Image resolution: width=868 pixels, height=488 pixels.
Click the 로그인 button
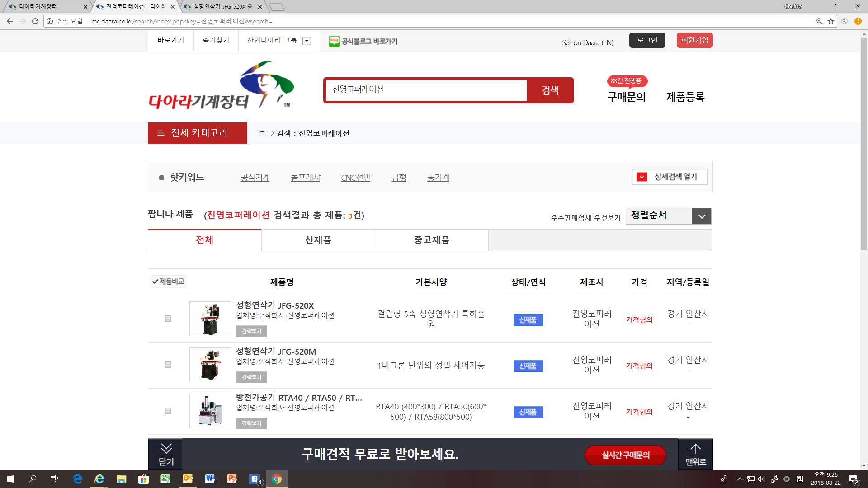647,40
